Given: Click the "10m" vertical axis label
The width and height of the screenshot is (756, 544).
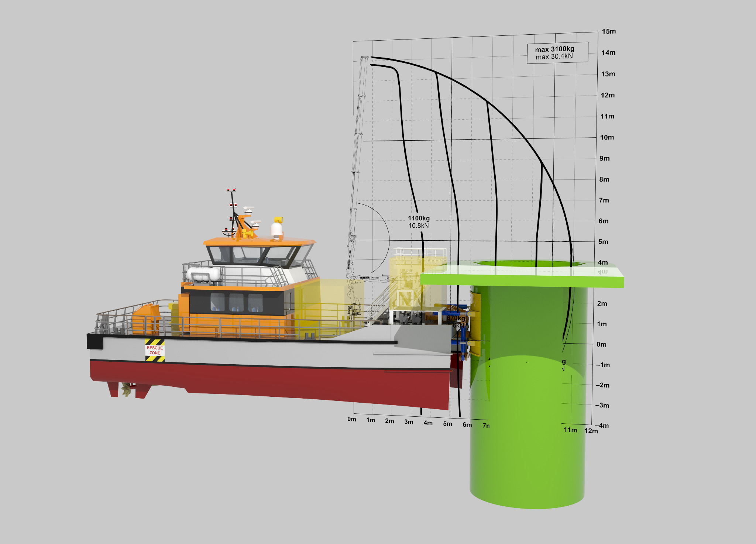Looking at the screenshot, I should (x=607, y=138).
